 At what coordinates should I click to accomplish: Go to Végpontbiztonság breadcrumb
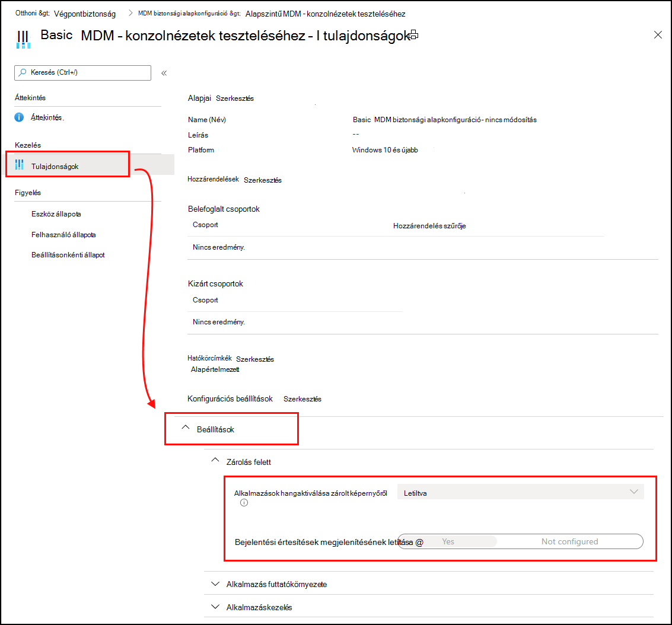(85, 14)
